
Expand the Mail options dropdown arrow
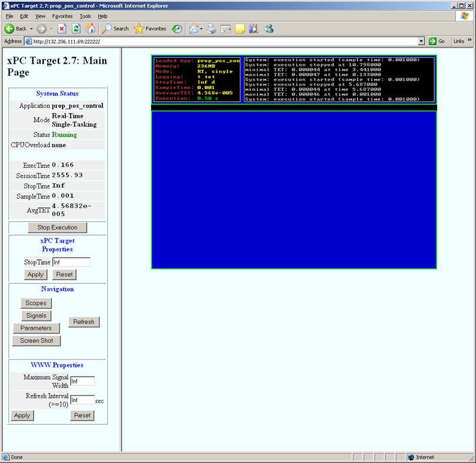coord(201,29)
